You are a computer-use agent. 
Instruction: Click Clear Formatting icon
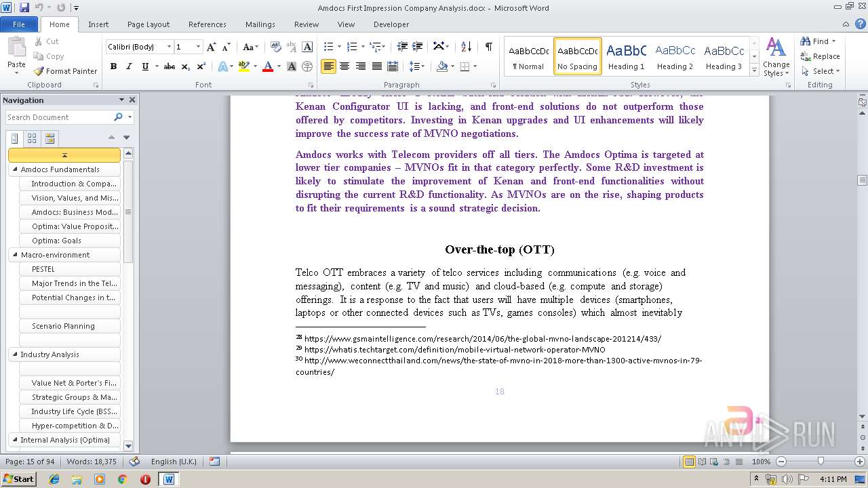tap(275, 47)
